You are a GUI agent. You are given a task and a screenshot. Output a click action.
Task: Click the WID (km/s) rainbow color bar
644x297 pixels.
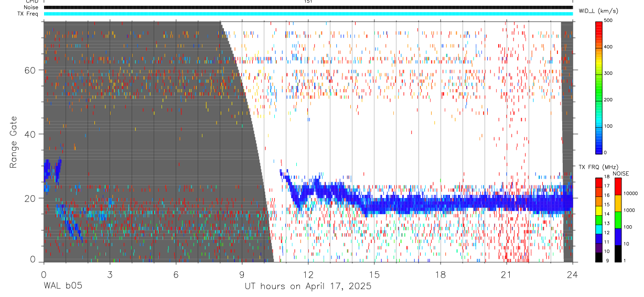[599, 87]
